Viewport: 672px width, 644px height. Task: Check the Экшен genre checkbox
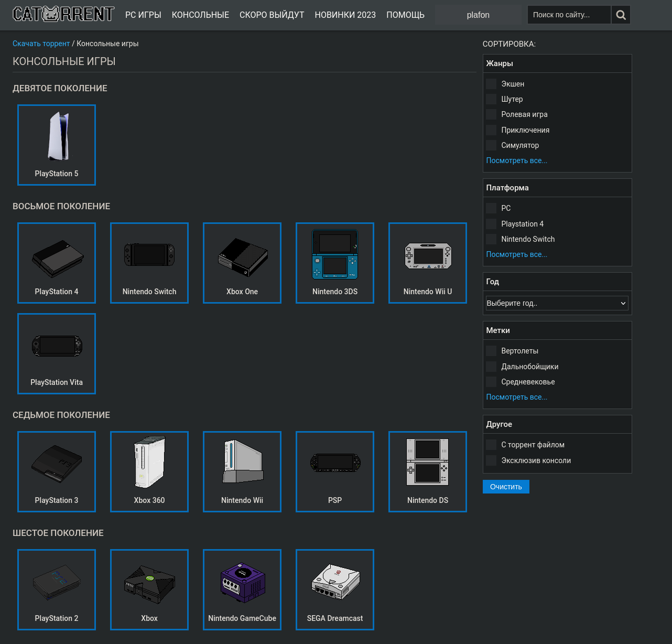pos(491,84)
